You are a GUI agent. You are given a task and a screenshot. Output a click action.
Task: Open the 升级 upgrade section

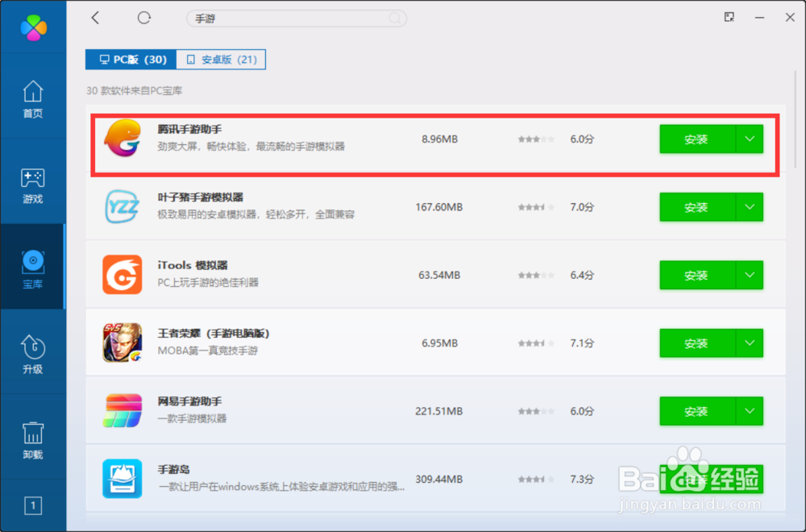click(x=33, y=355)
